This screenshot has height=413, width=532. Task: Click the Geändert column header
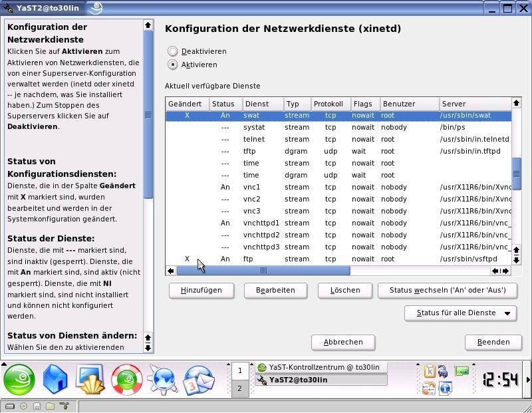[187, 104]
